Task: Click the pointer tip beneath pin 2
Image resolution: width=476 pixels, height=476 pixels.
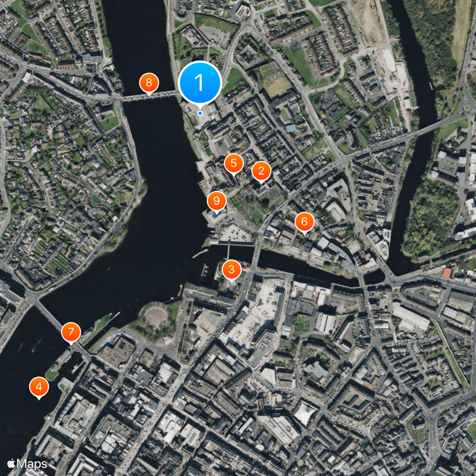Action: pos(261,183)
